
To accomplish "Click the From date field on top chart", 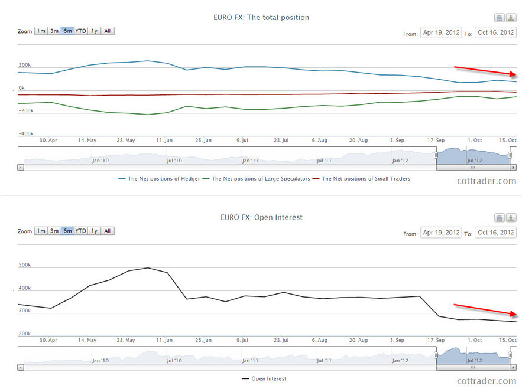I will click(440, 32).
